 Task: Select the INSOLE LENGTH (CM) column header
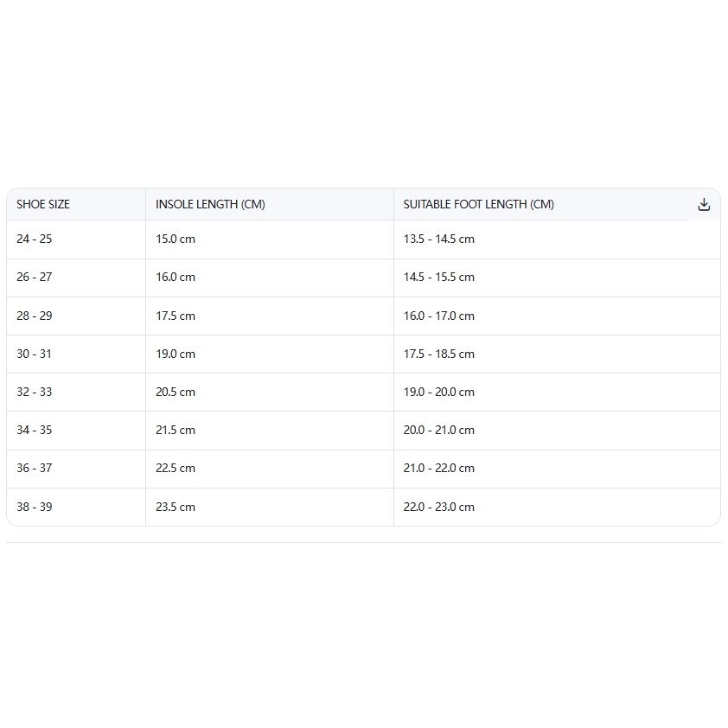(x=269, y=204)
